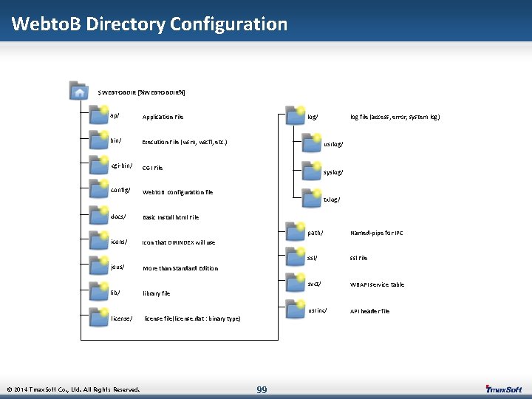Click the TmaxSoft logo
Screen dimensions: 532x399
[x=503, y=389]
